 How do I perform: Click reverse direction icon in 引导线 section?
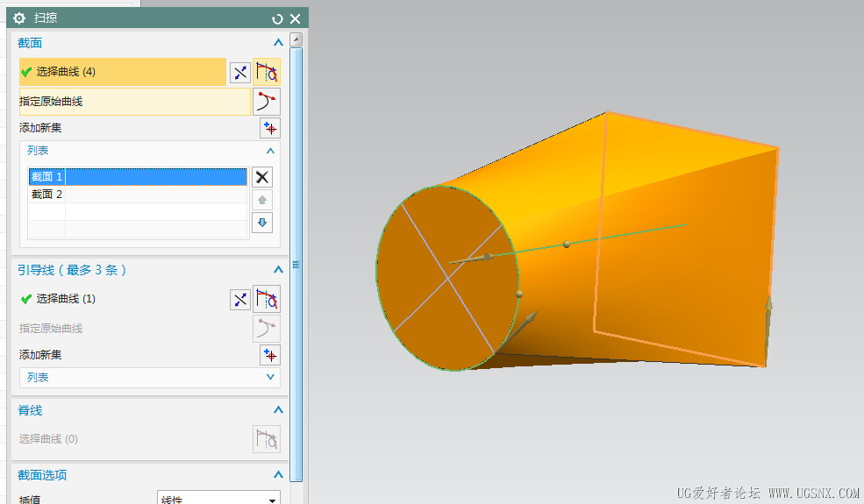pyautogui.click(x=240, y=300)
